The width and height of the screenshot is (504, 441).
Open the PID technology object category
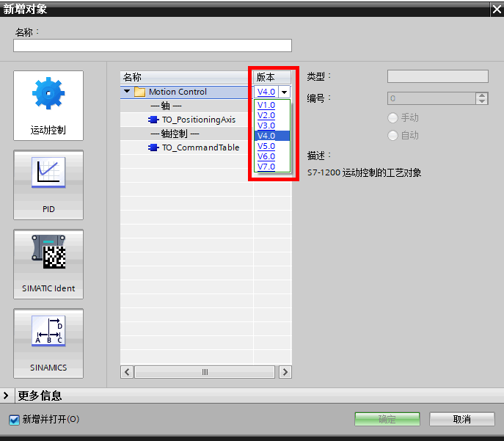tap(48, 185)
